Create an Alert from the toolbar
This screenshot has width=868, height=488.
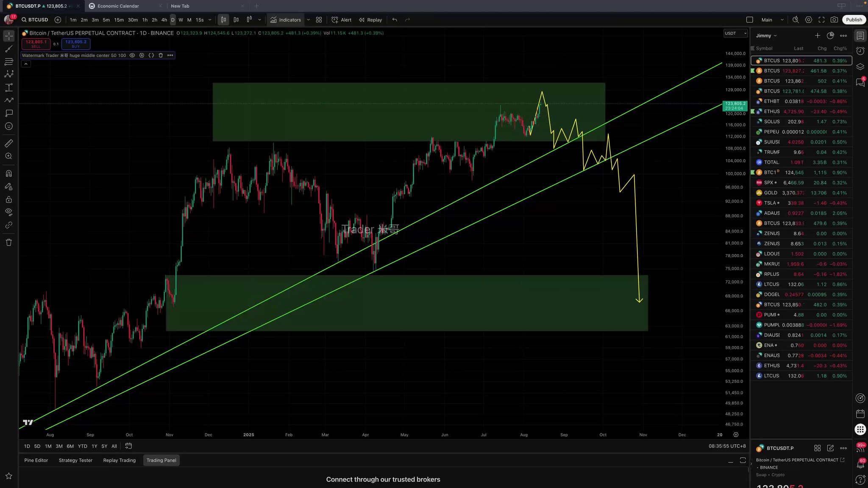[x=342, y=20]
